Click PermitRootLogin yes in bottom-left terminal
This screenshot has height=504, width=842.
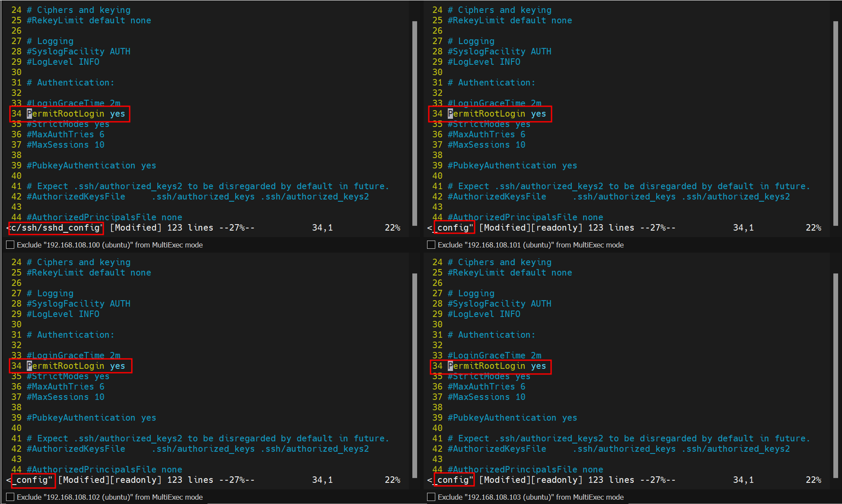pyautogui.click(x=76, y=366)
